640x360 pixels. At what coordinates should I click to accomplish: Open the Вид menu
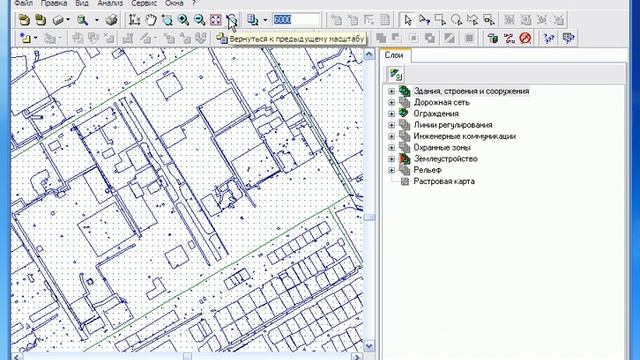point(82,3)
